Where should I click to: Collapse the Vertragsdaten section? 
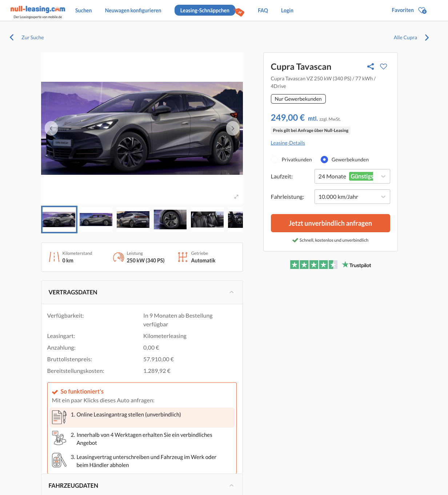(x=231, y=292)
